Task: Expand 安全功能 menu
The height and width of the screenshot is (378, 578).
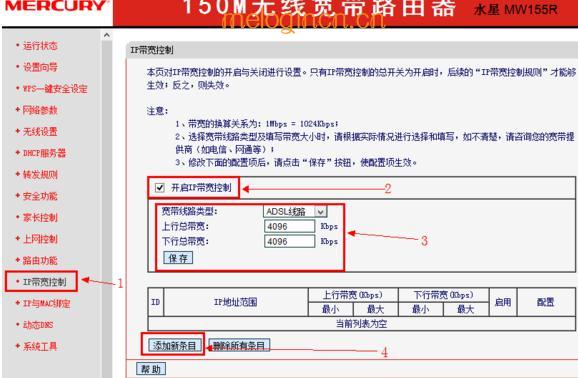Action: [x=40, y=196]
